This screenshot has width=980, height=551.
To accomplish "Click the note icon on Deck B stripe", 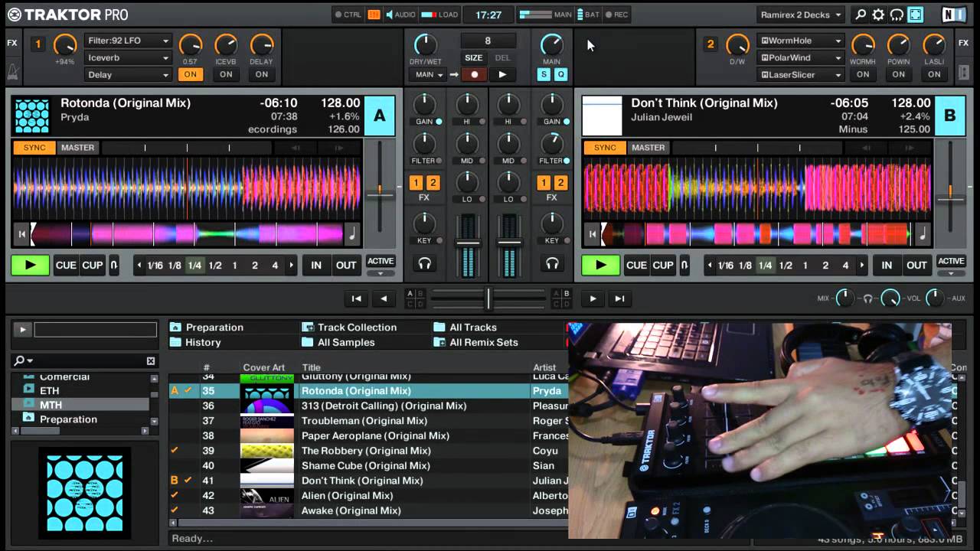I will 922,235.
